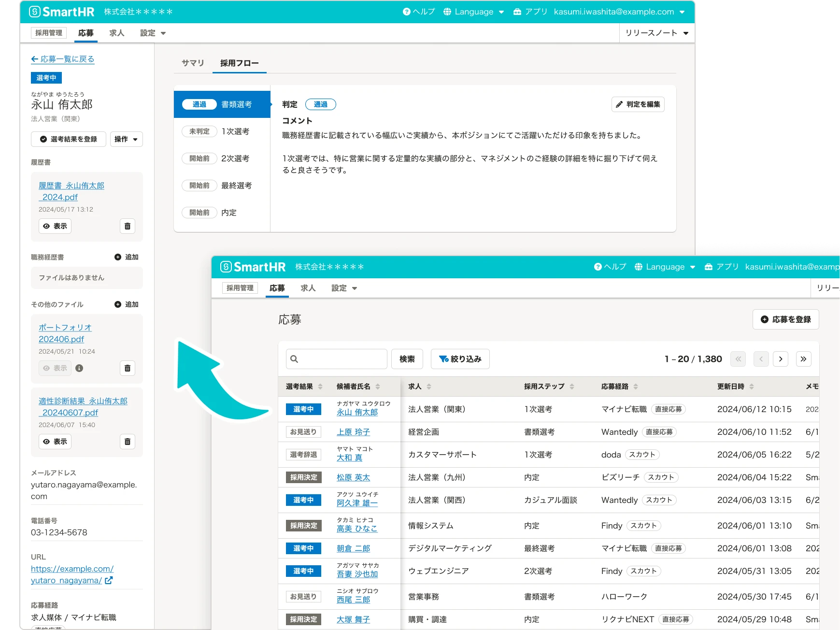This screenshot has height=630, width=840.
Task: Open アプリ in back window header
Action: click(x=530, y=12)
